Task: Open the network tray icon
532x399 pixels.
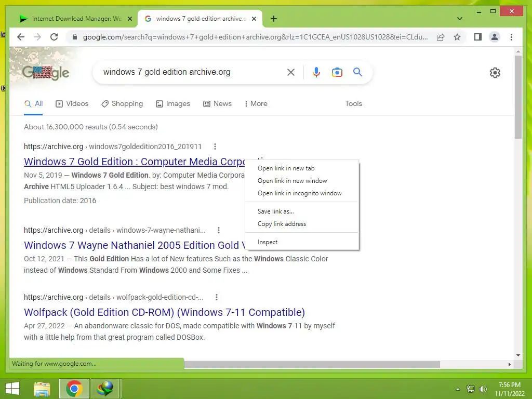Action: pos(470,389)
